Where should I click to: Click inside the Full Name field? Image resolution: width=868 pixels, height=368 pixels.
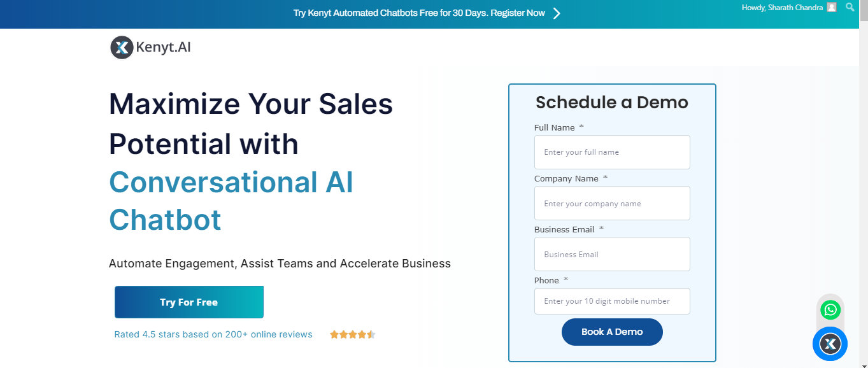(x=611, y=152)
